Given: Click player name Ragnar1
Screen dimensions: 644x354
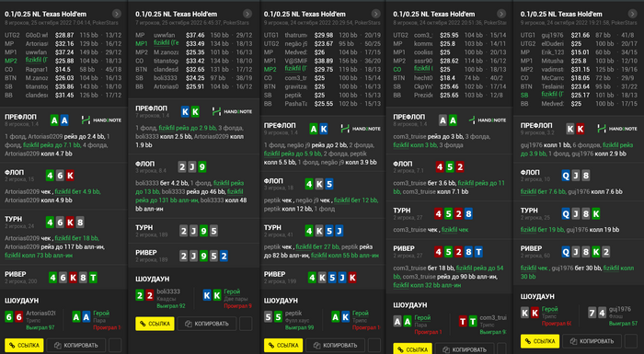Looking at the screenshot, I should [37, 69].
